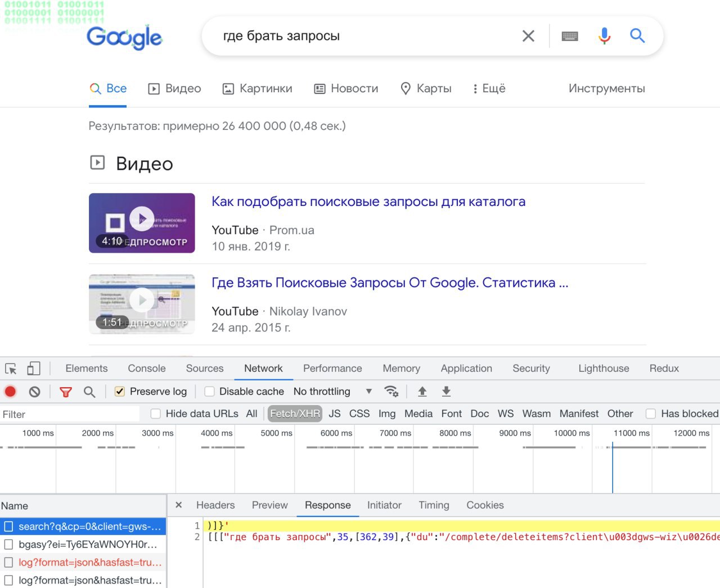Open DevTools element inspector picker icon
The height and width of the screenshot is (588, 720).
coord(11,369)
